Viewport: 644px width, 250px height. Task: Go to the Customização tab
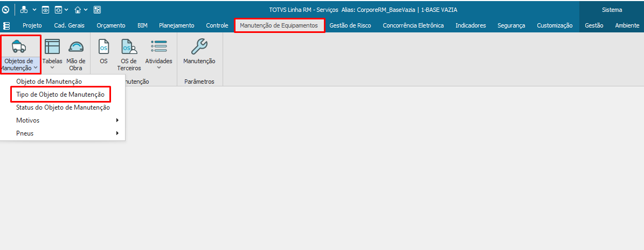pos(555,25)
